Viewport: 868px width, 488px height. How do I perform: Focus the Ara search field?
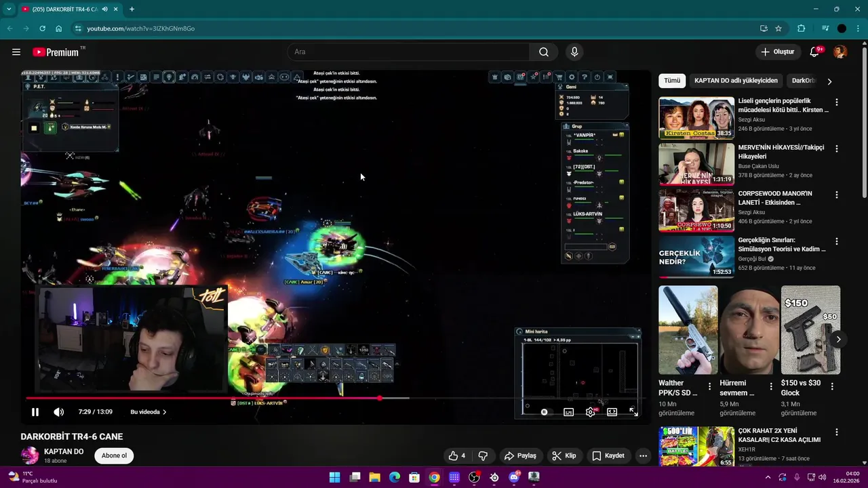coord(408,52)
